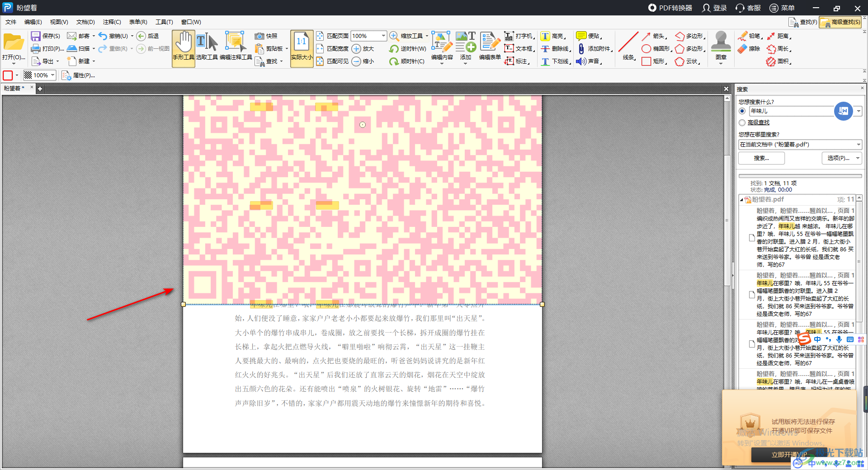Click the search text field 年味儿
868x470 pixels.
coord(791,111)
